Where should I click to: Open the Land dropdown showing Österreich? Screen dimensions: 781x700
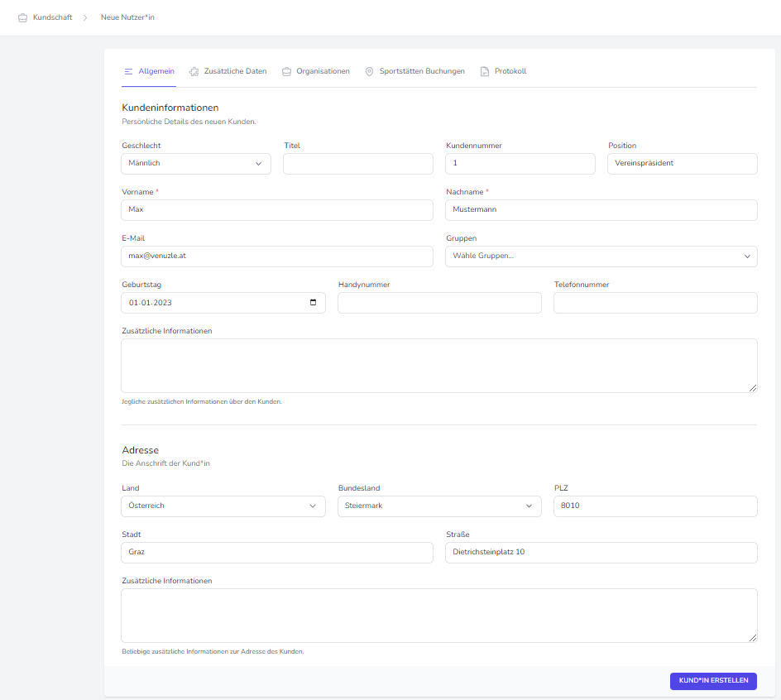pos(223,506)
